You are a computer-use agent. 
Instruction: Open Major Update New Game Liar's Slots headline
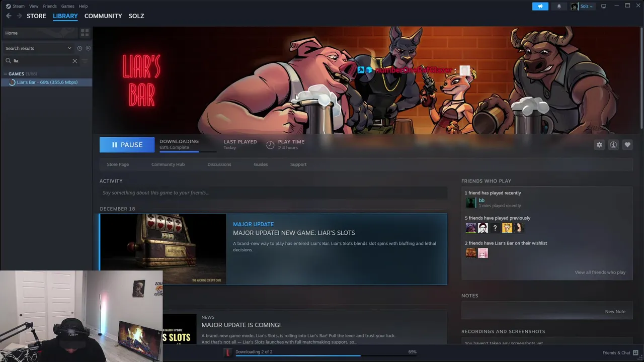coord(294,233)
